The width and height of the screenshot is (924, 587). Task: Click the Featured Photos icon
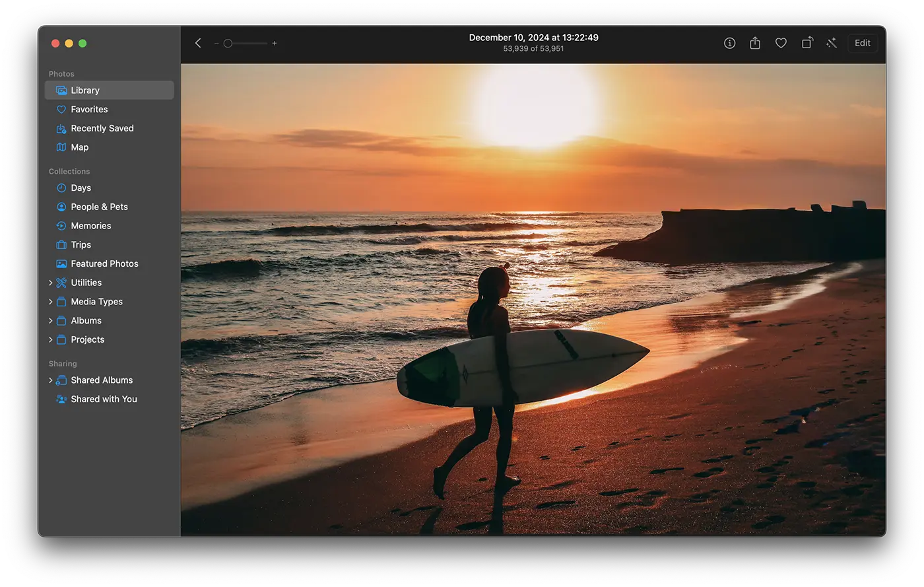point(61,263)
